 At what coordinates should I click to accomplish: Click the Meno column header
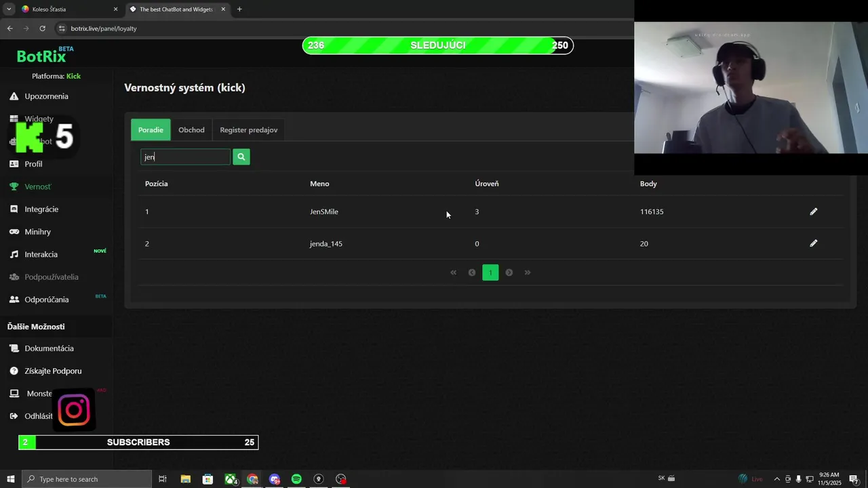pos(319,184)
